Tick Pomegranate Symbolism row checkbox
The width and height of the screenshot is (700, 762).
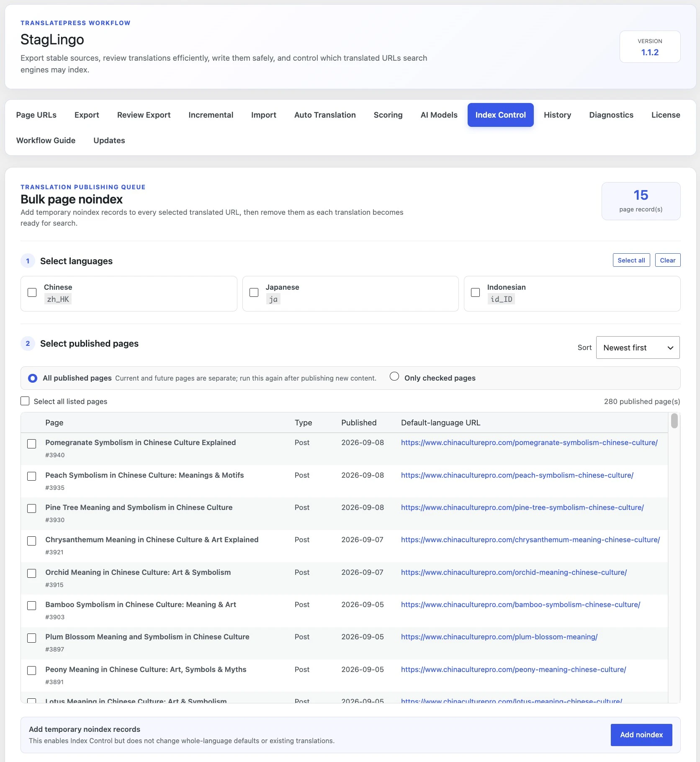pyautogui.click(x=32, y=444)
